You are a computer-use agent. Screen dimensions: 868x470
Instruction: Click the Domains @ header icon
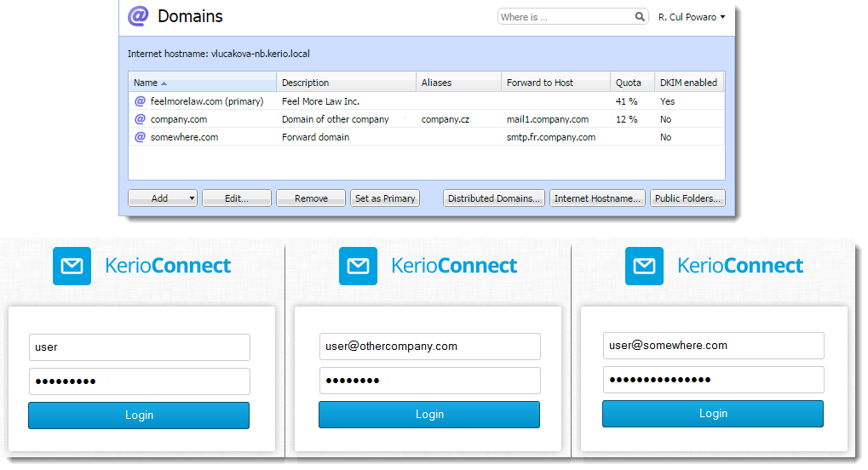pyautogui.click(x=138, y=16)
